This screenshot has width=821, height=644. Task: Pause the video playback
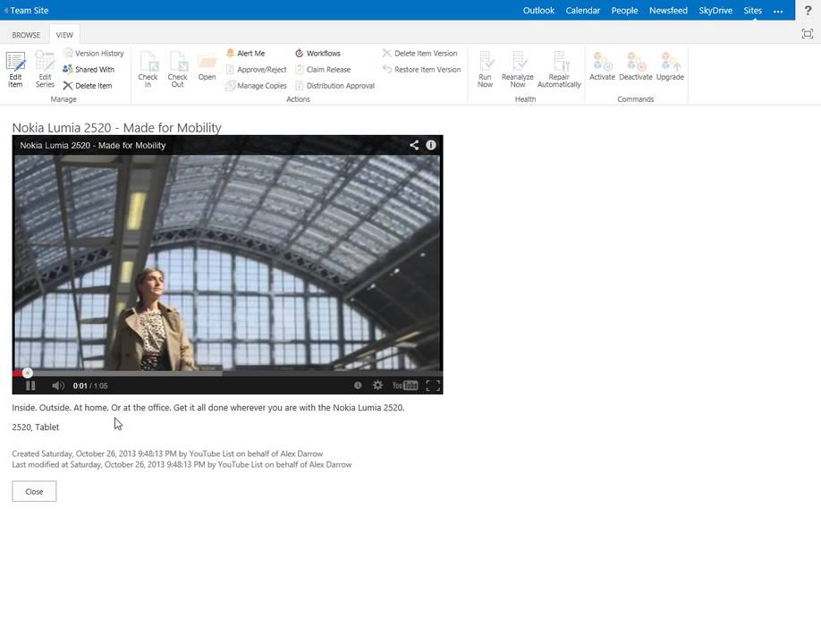pyautogui.click(x=30, y=386)
